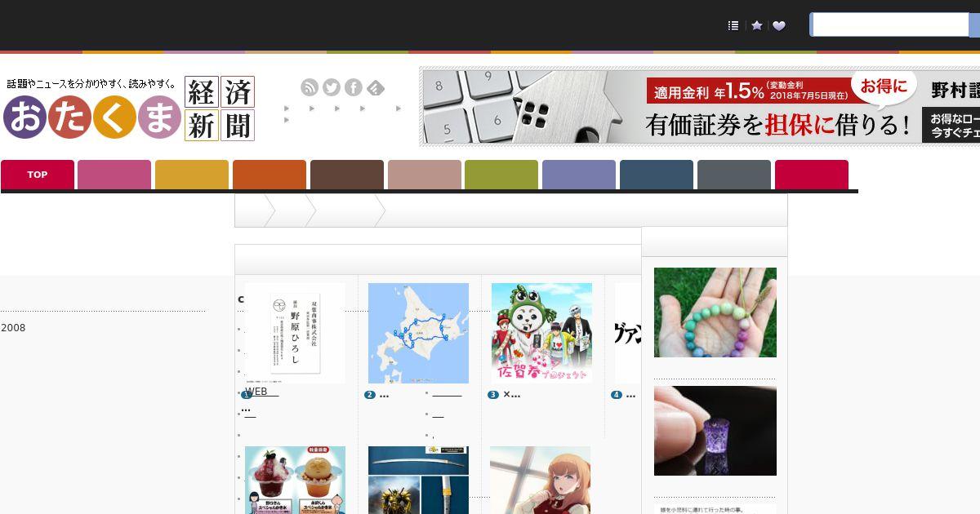The width and height of the screenshot is (980, 514).
Task: Open the Feedly icon near the logo
Action: pos(376,87)
